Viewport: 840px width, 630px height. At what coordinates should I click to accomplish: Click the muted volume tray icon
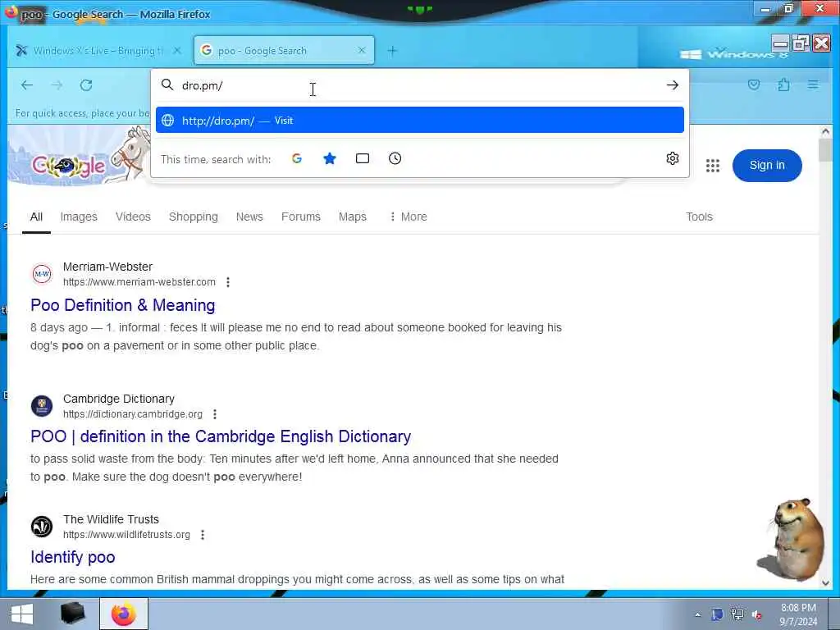757,615
